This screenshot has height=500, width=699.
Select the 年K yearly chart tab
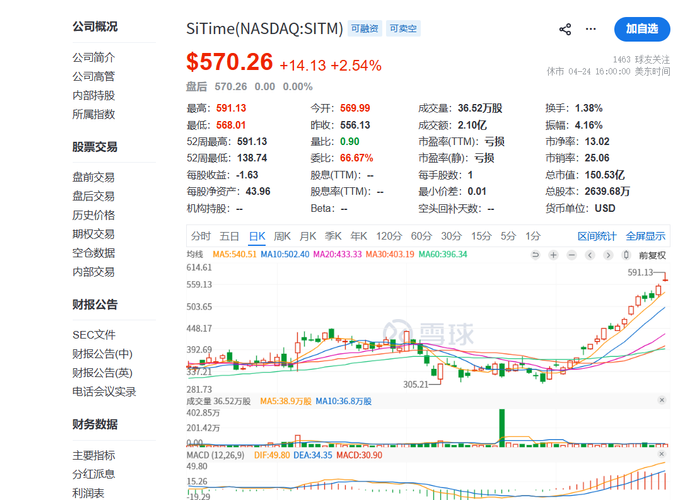358,236
